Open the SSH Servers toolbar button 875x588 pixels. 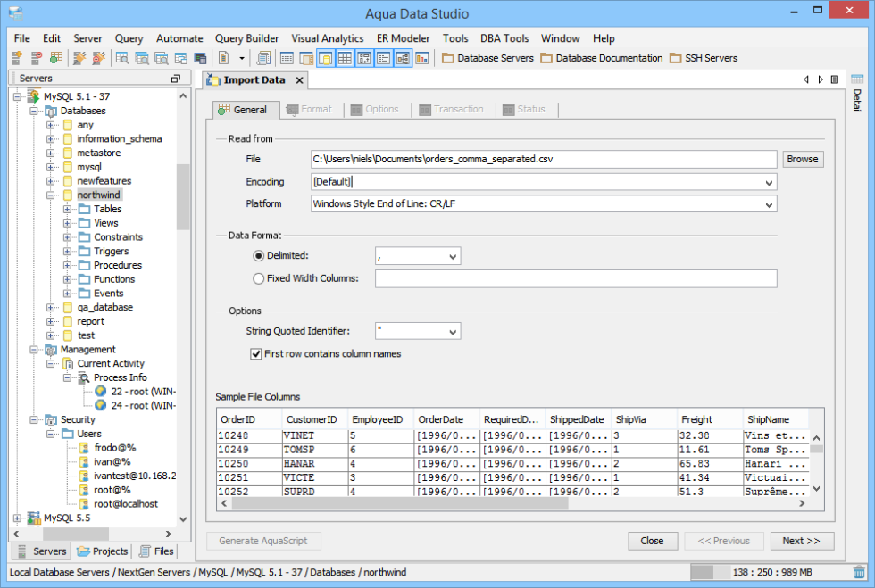click(704, 58)
